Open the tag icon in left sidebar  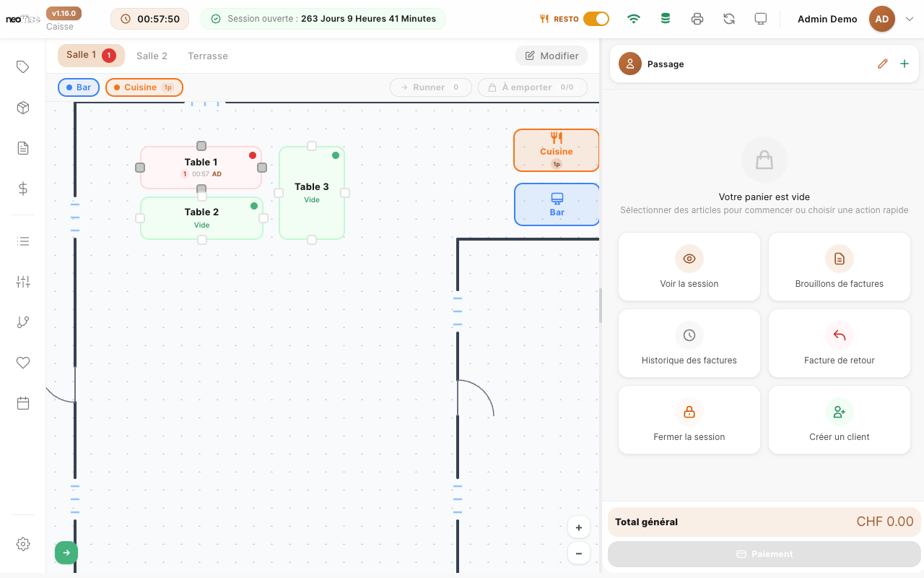click(x=23, y=67)
